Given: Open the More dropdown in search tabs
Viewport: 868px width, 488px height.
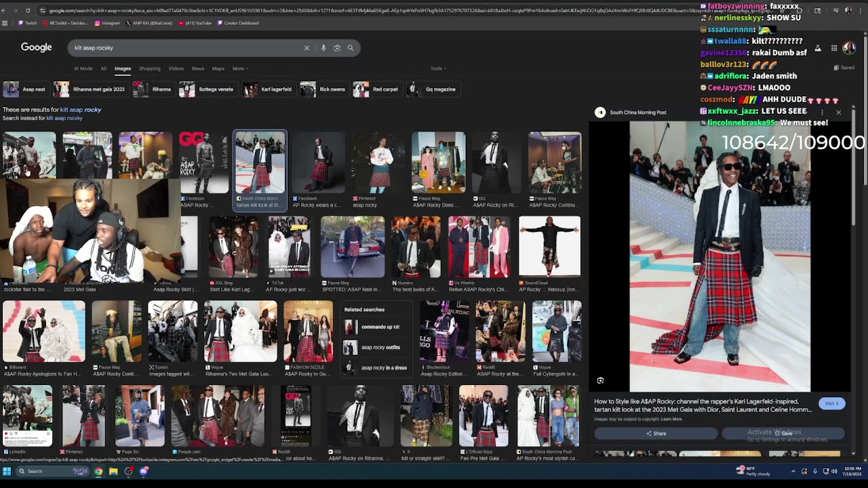Looking at the screenshot, I should pos(240,68).
